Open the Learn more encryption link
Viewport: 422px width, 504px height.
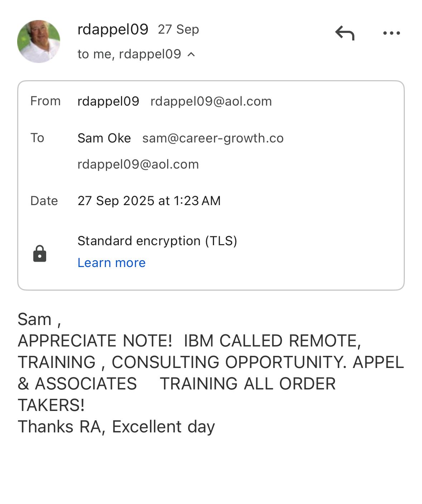click(x=111, y=263)
